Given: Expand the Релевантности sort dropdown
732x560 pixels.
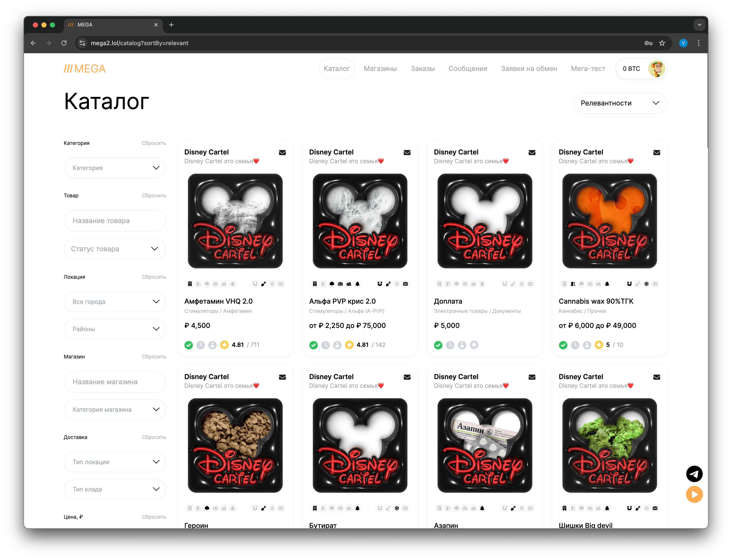Looking at the screenshot, I should click(620, 103).
